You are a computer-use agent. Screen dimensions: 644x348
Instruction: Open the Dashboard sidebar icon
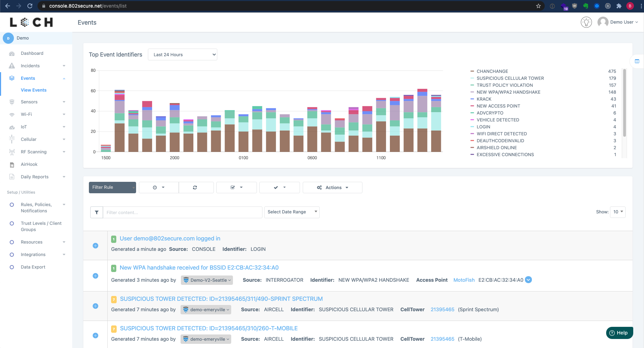(12, 53)
